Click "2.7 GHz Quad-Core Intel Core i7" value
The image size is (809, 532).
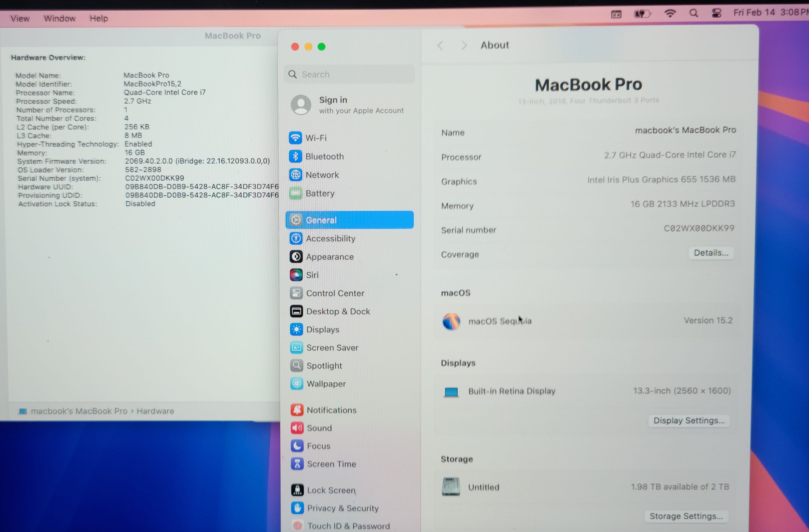point(670,155)
